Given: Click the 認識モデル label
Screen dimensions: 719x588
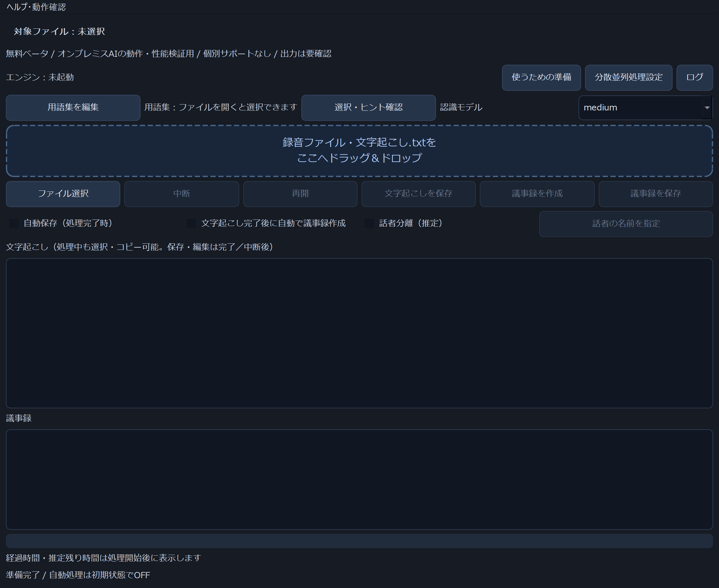Looking at the screenshot, I should [x=461, y=108].
